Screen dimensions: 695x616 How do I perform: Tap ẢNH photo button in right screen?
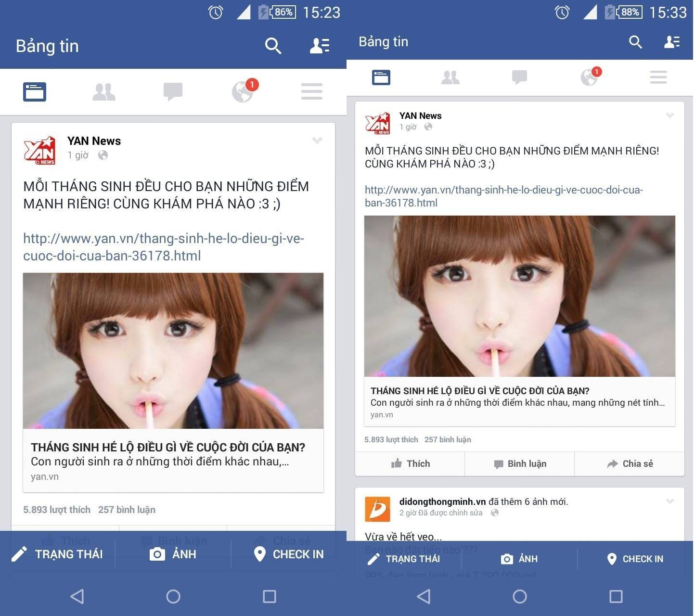[519, 559]
